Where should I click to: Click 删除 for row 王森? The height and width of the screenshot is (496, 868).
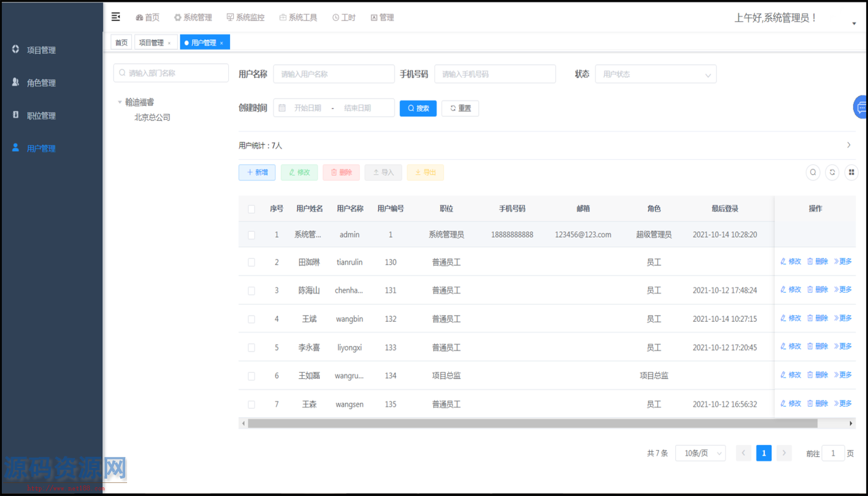[x=817, y=404]
